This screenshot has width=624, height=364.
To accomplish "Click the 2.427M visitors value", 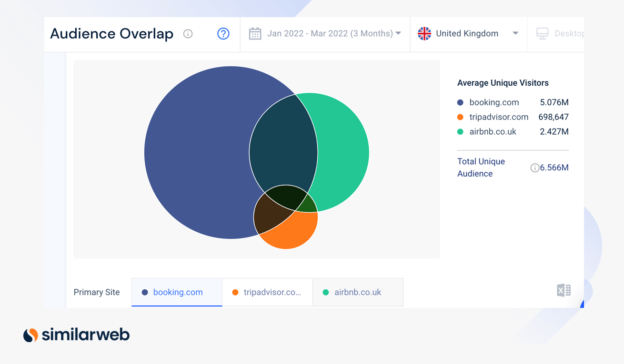I will click(554, 132).
